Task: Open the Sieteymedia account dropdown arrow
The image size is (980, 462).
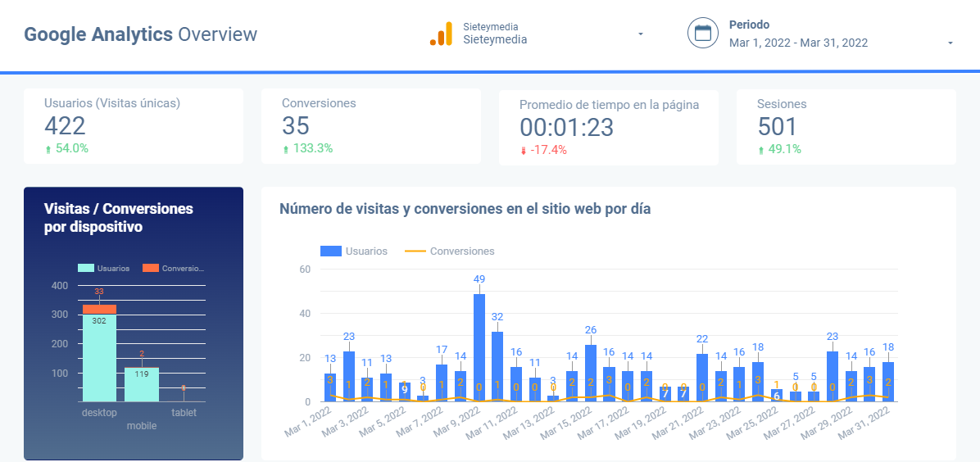Action: click(641, 34)
